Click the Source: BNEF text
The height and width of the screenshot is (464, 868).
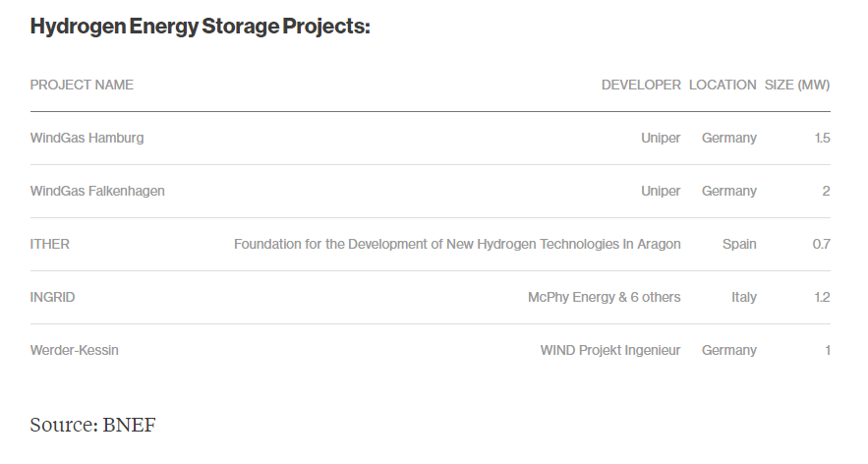tap(93, 425)
